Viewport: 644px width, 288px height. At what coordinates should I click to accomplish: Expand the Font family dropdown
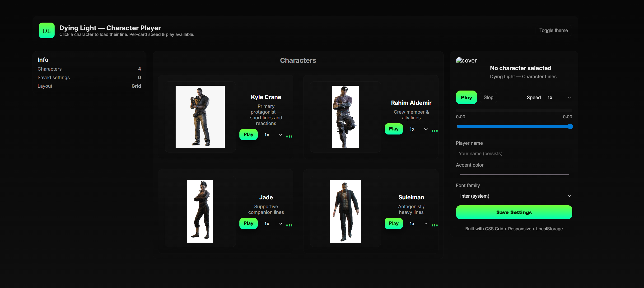[514, 196]
